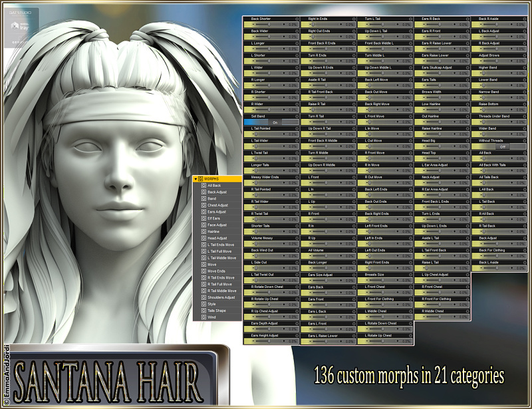Open the gear settings for L Rotate Up Chest
This screenshot has height=409, width=532.
pos(410,336)
